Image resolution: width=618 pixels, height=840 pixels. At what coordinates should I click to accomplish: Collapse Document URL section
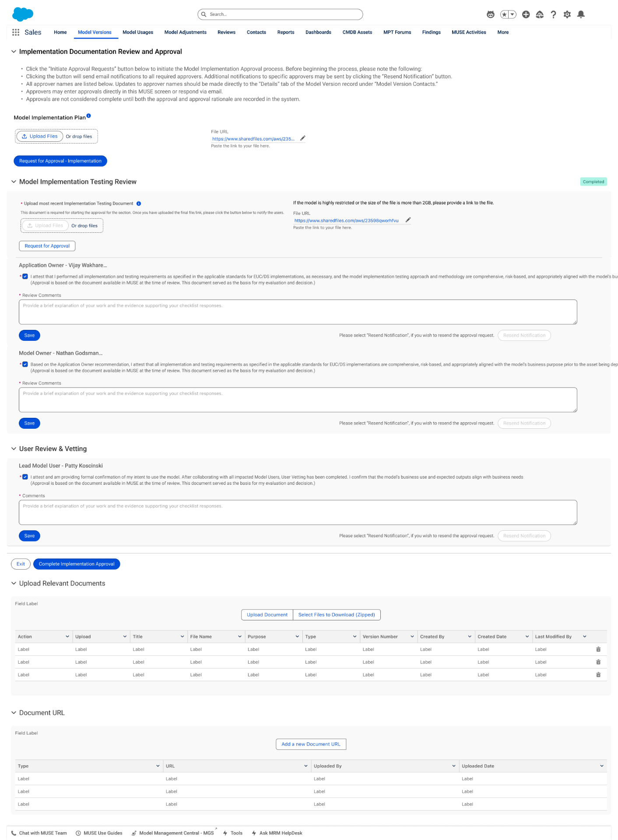coord(14,713)
